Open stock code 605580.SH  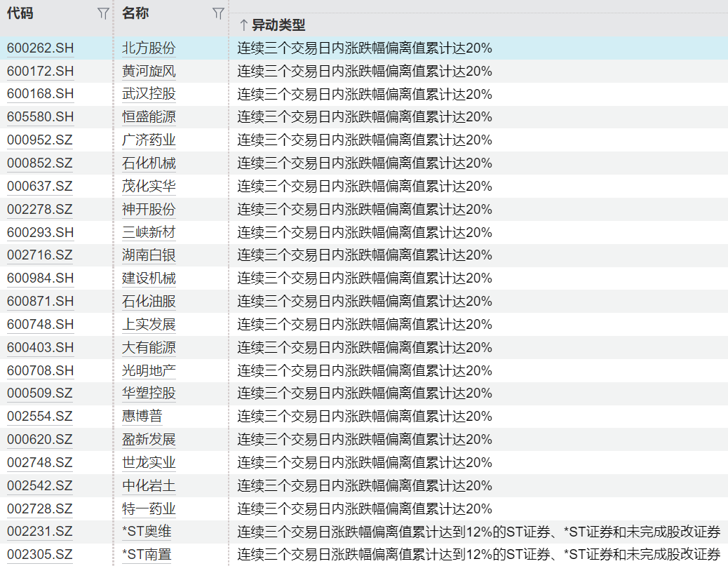[40, 116]
